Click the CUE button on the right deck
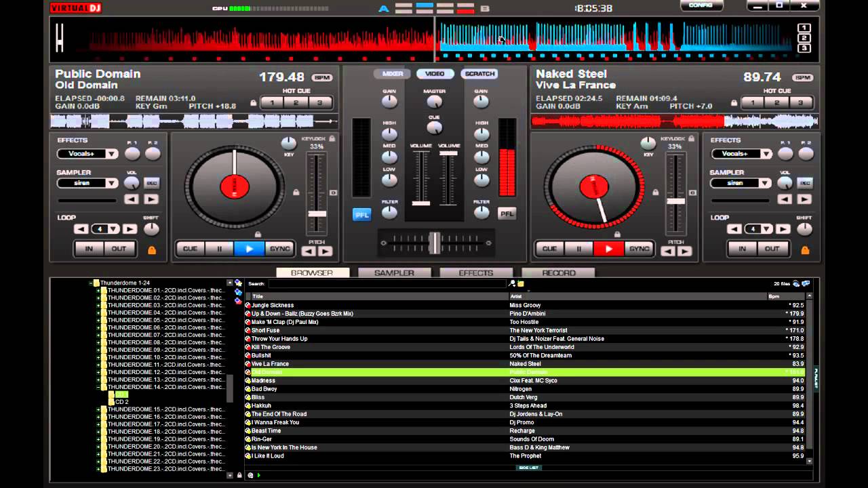Screen dimensions: 868x488 click(550, 249)
